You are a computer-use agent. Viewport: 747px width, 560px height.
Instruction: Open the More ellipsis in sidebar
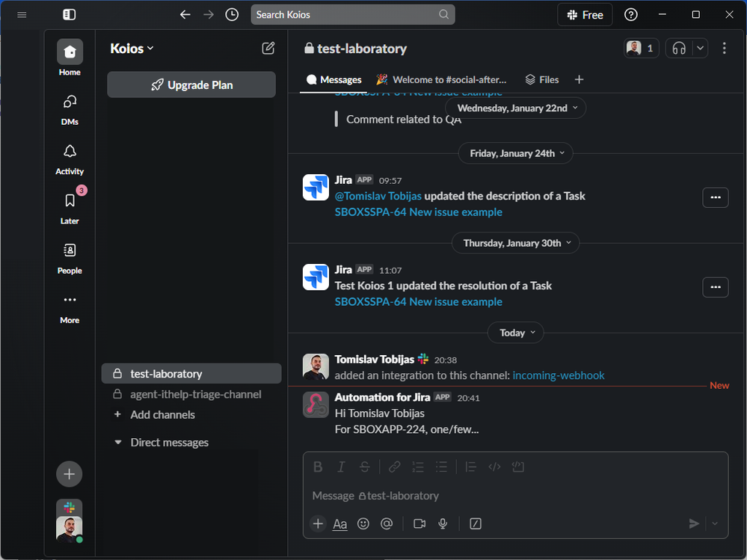pyautogui.click(x=70, y=309)
